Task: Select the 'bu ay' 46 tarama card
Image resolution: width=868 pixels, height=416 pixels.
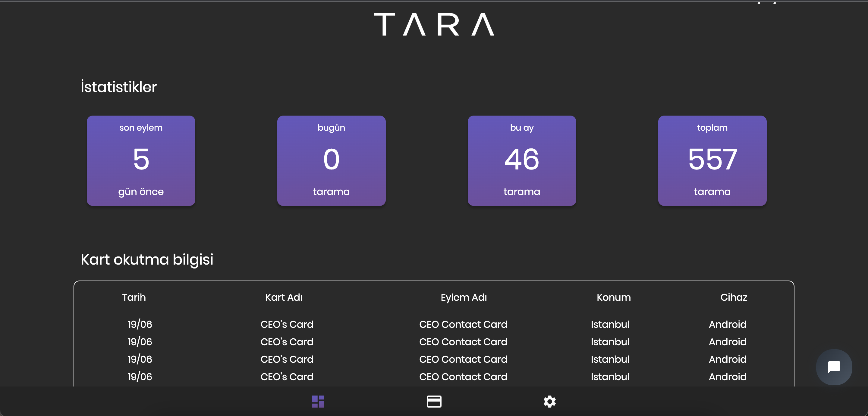Action: pyautogui.click(x=522, y=160)
